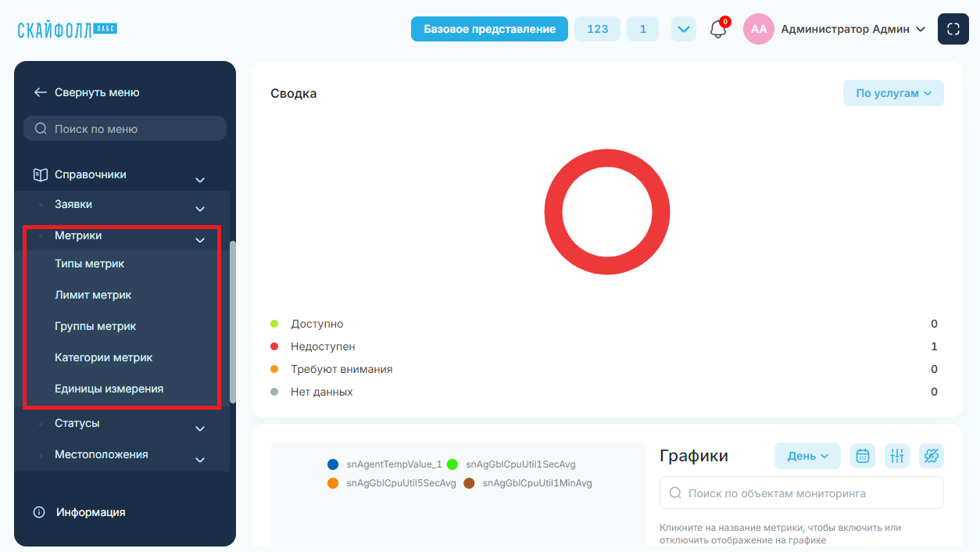The image size is (980, 552).
Task: Open Категории метрик menu item
Action: (x=103, y=357)
